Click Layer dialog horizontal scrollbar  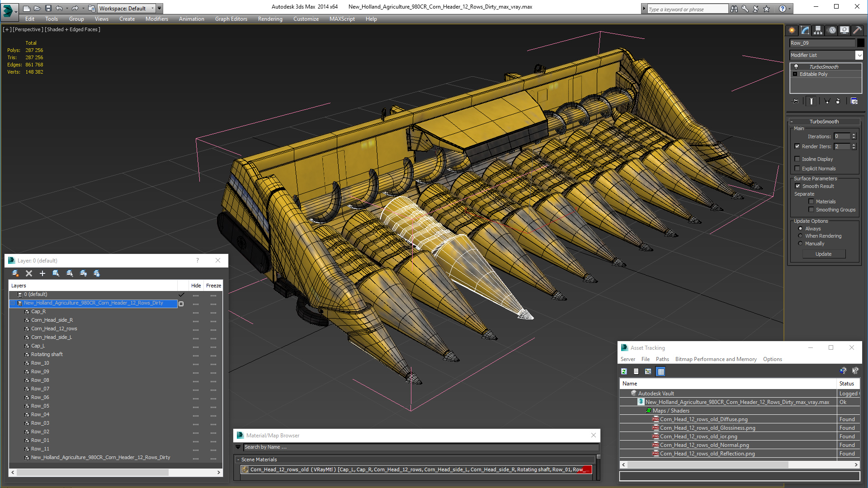point(116,472)
